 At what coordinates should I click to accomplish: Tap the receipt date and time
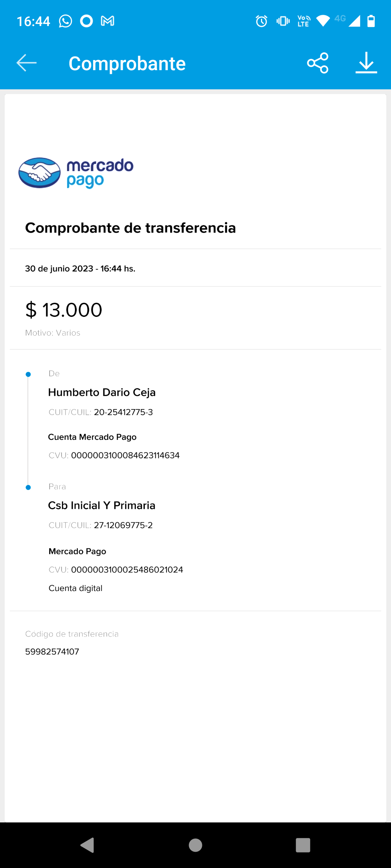click(80, 269)
